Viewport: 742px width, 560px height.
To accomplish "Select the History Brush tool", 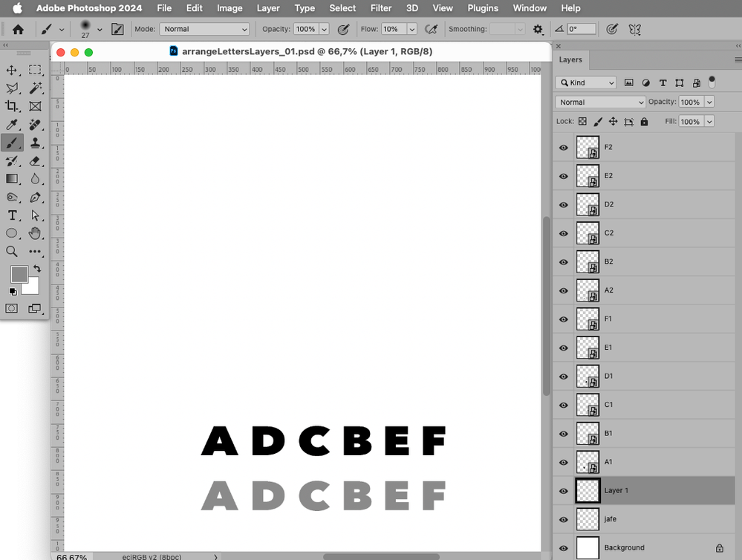I will click(11, 161).
